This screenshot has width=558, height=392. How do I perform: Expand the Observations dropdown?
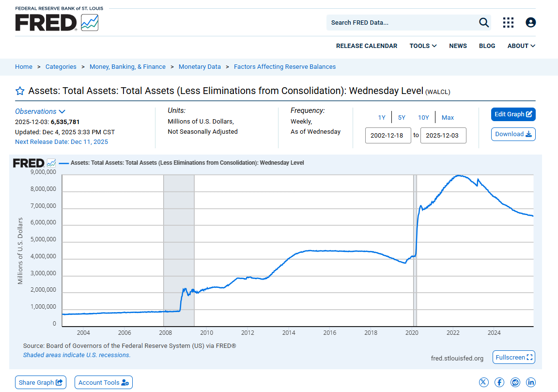40,111
